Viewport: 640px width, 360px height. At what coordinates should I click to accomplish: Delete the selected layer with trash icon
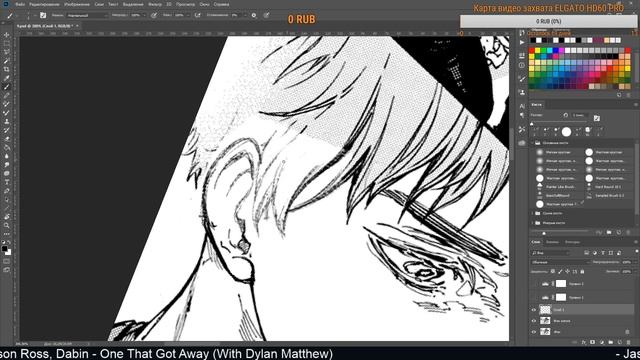629,342
